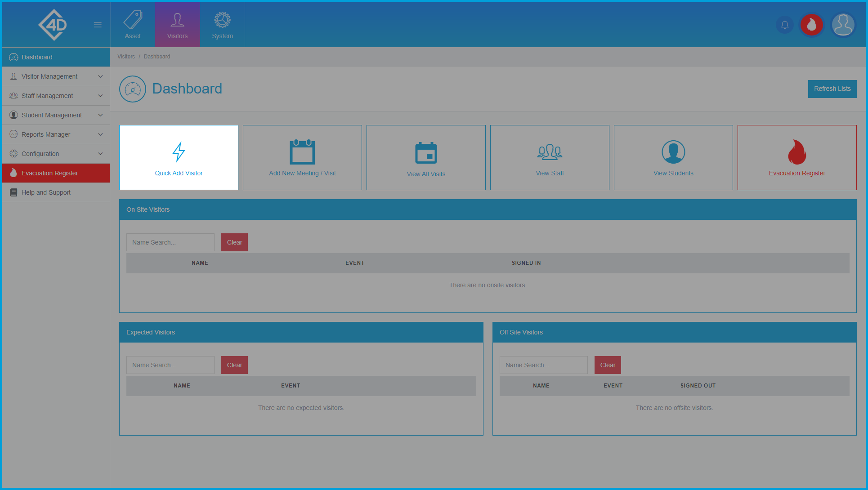Click the Add New Meeting calendar icon
This screenshot has height=490, width=868.
pyautogui.click(x=302, y=152)
